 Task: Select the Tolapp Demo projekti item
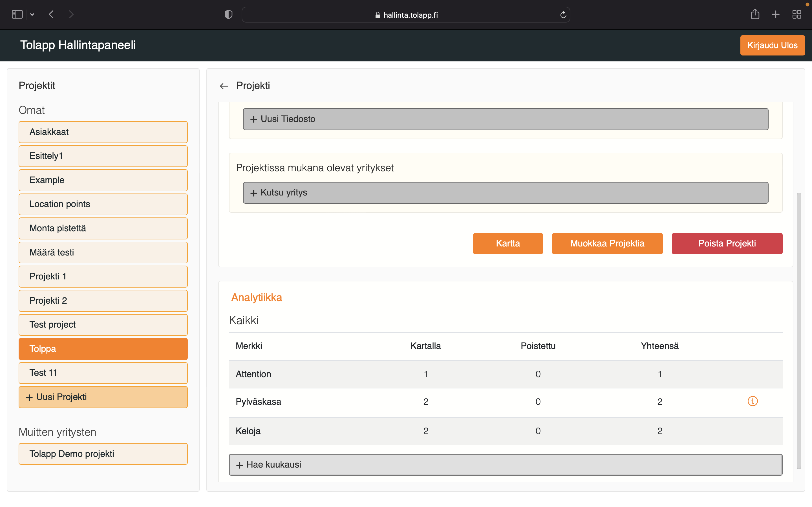click(103, 454)
